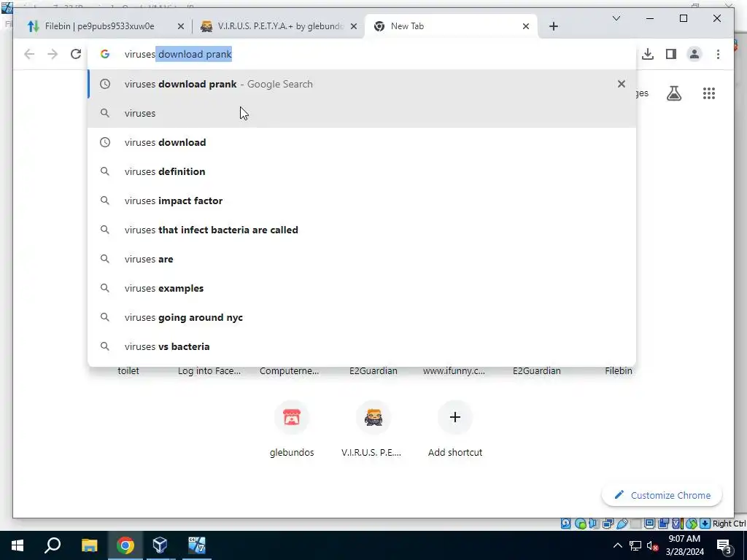Open the glebundos shortcut tile

[292, 429]
